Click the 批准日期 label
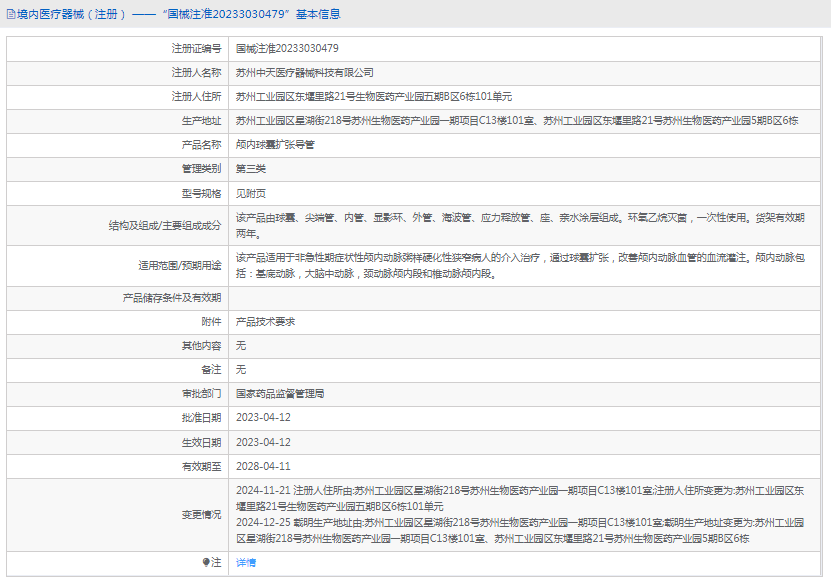 (201, 418)
